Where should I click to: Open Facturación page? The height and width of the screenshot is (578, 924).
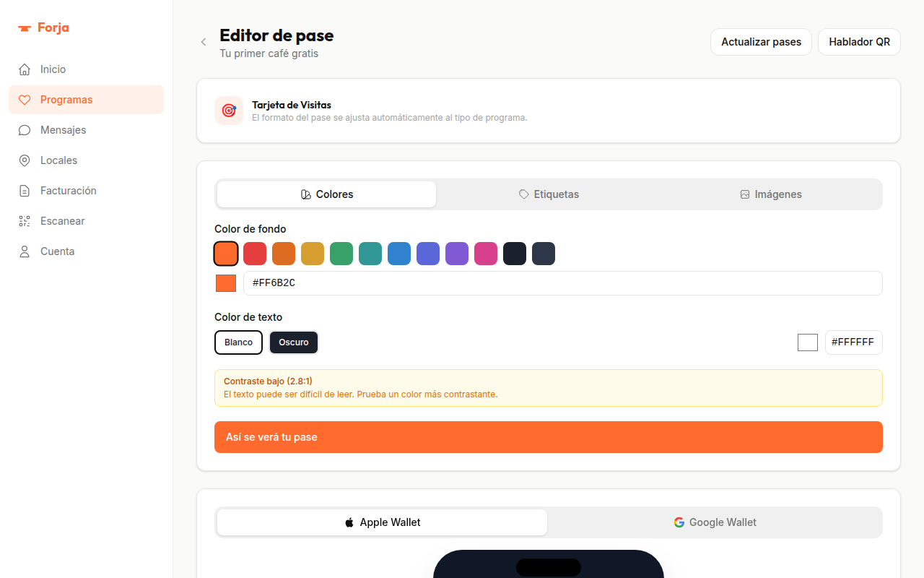(87, 191)
